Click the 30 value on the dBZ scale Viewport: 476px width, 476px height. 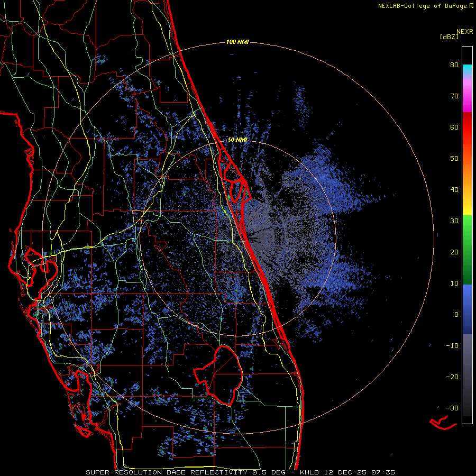point(454,221)
